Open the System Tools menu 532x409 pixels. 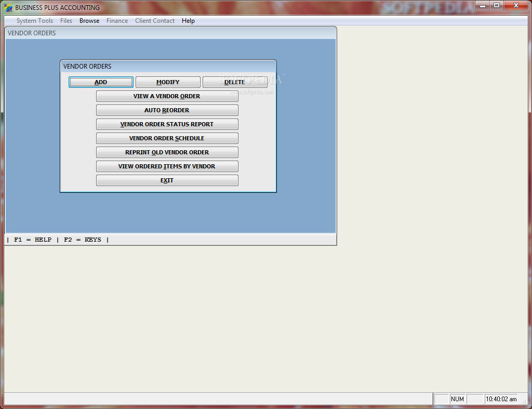[x=35, y=21]
